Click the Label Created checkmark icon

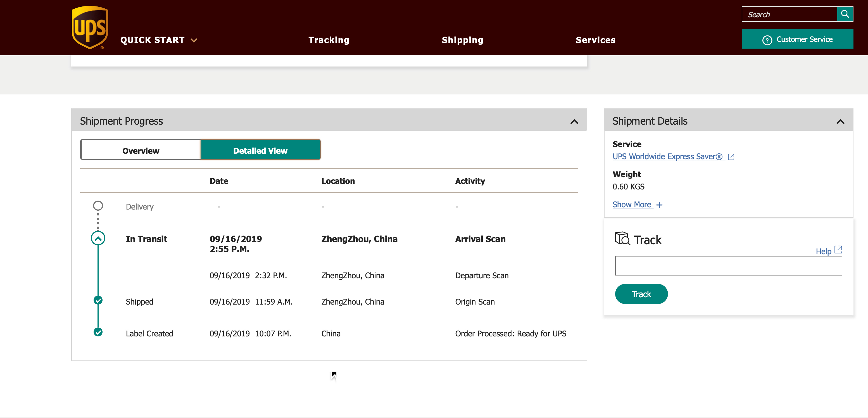(x=98, y=332)
